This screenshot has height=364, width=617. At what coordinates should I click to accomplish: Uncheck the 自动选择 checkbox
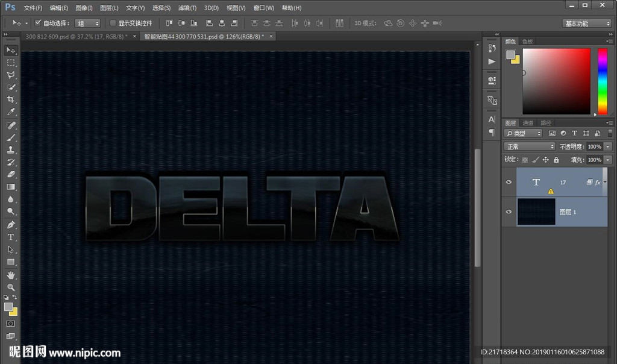click(38, 23)
